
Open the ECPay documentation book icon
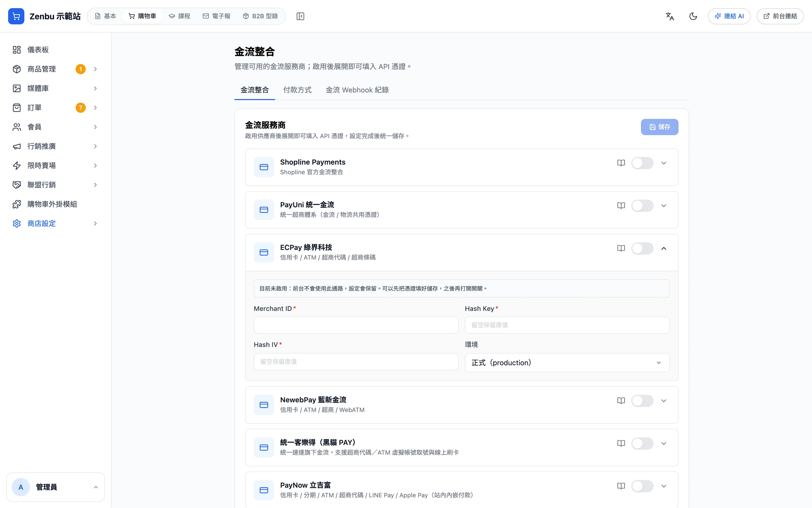pos(621,248)
